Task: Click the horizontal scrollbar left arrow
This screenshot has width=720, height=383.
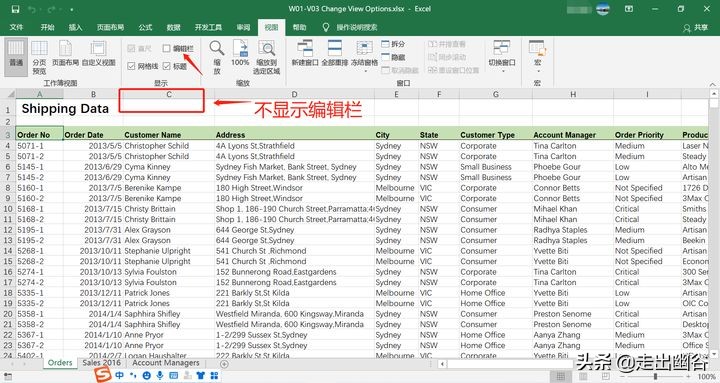Action: pos(442,364)
